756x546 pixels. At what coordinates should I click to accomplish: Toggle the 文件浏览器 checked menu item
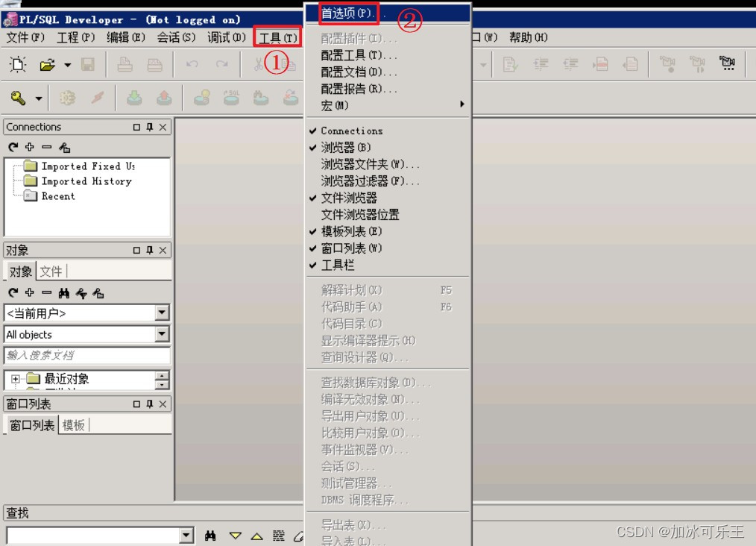(349, 198)
